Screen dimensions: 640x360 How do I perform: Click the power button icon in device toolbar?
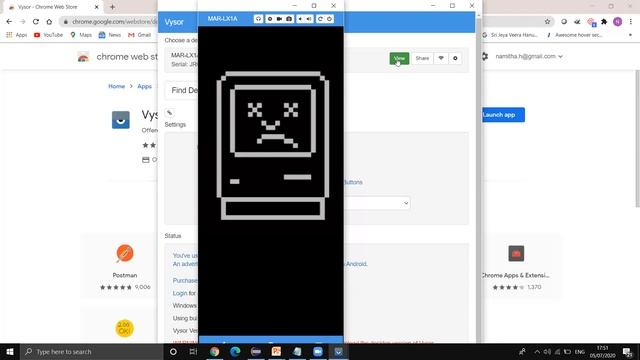coord(329,19)
